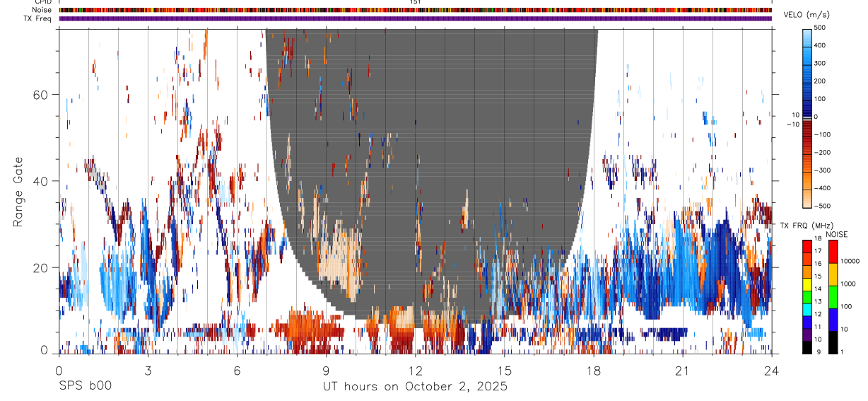868x401 pixels.
Task: Click the TX Freq row label at top left
Action: tap(38, 18)
